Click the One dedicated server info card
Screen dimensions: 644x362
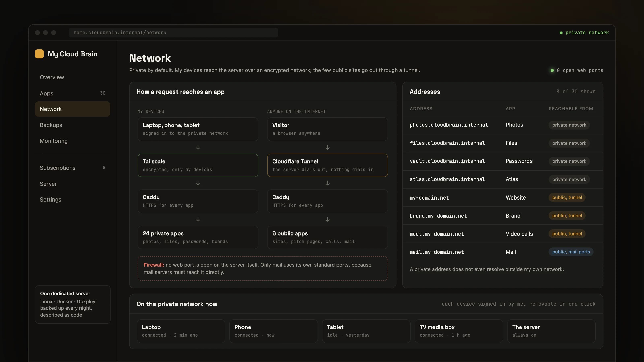coord(72,304)
